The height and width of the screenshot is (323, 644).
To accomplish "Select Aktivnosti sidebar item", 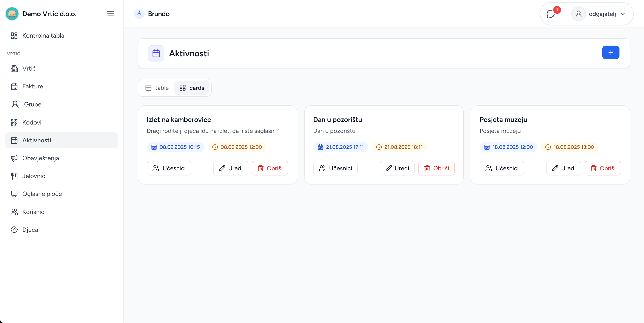I will point(62,140).
